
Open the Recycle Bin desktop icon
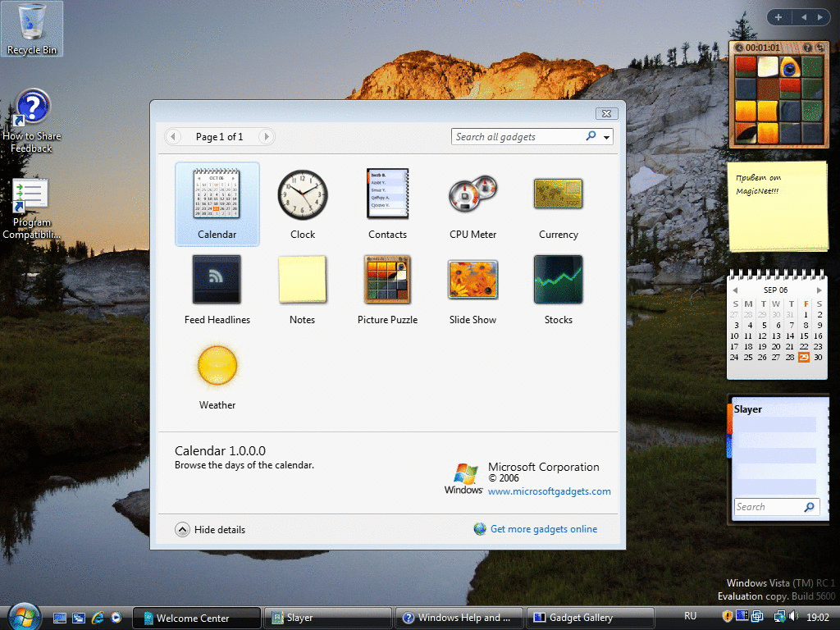pyautogui.click(x=32, y=29)
